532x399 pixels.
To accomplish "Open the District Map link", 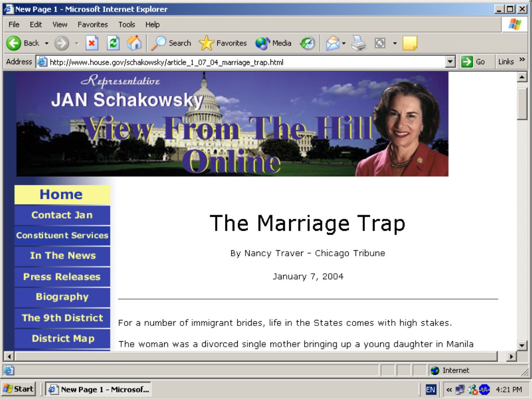I will (62, 339).
